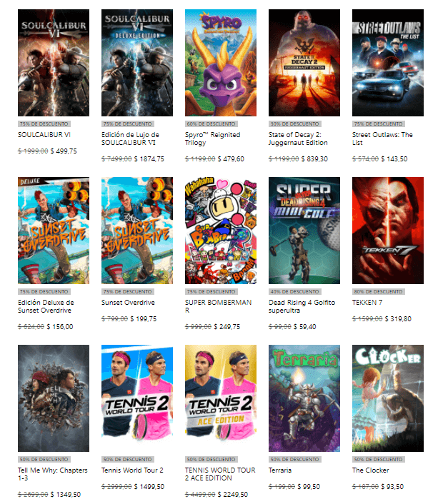Viewport: 448px width, 504px height.
Task: Open the Tekken 7 cover image
Action: point(388,231)
